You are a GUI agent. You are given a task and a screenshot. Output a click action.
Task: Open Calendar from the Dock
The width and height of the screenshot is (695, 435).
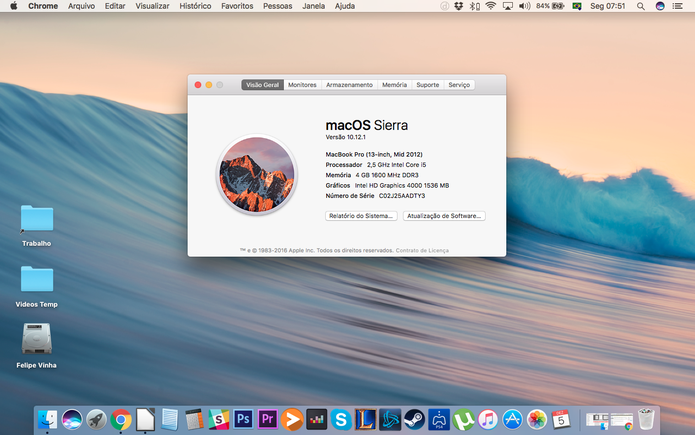561,419
